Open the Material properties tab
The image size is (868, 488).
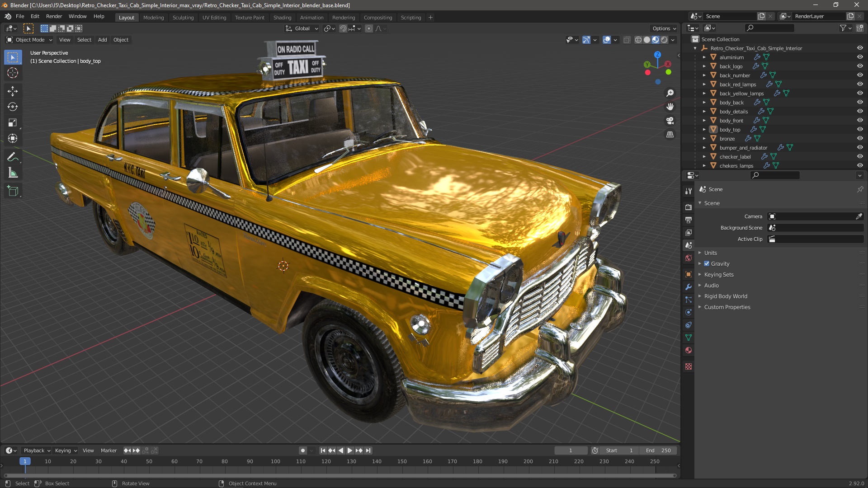[689, 350]
